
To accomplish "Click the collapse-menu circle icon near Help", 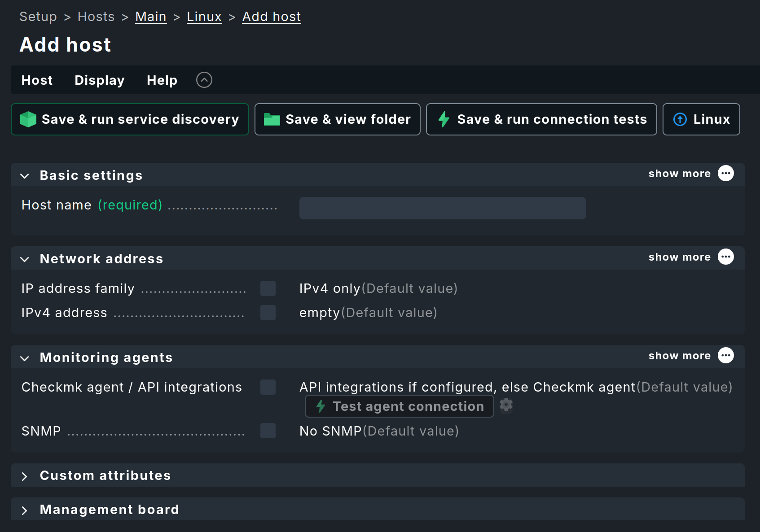I will tap(204, 79).
